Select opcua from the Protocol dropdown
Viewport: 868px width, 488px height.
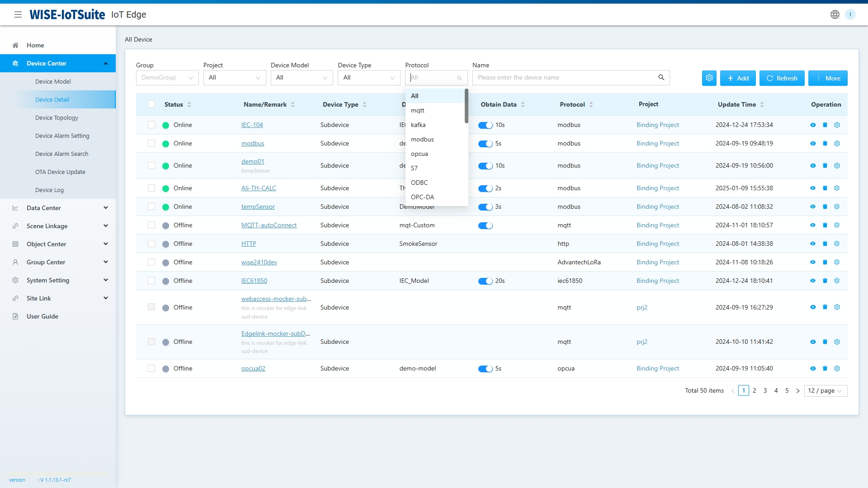click(x=420, y=154)
